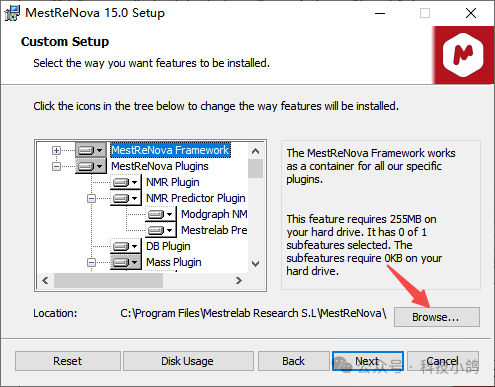Collapse the NMR Predictor Plugin node
The width and height of the screenshot is (495, 387).
click(x=91, y=199)
